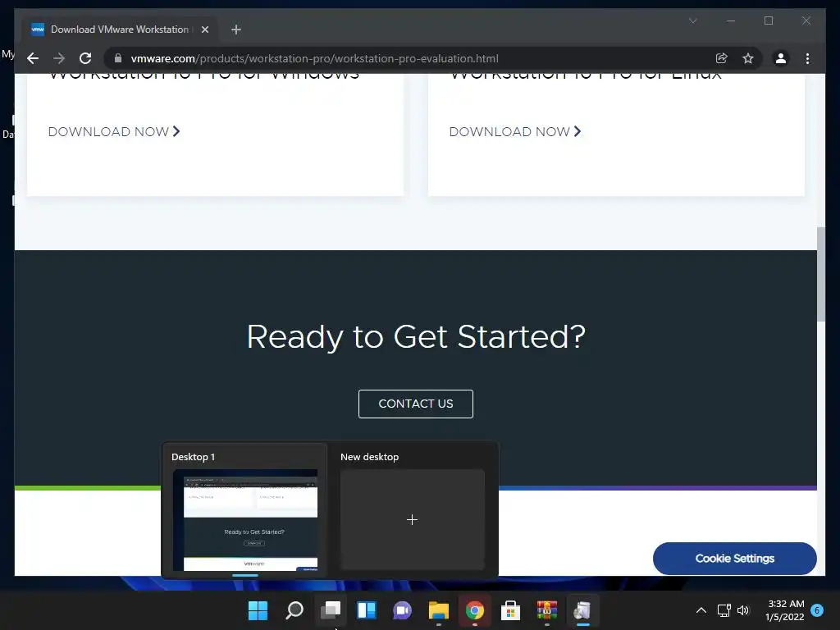This screenshot has height=630, width=840.
Task: Close the Download VMware Workstation tab
Action: point(204,30)
